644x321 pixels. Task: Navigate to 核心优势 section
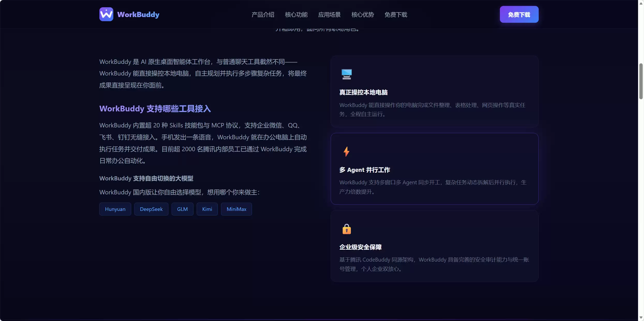click(x=362, y=15)
